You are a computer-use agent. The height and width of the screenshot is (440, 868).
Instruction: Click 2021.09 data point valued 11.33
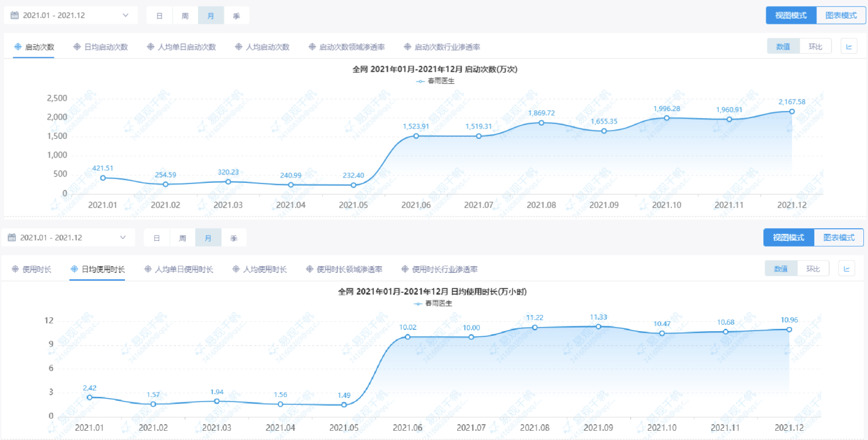(x=598, y=327)
